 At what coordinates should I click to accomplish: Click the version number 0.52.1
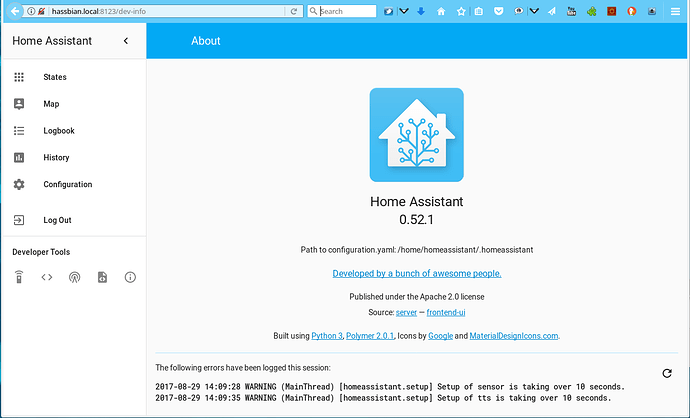416,220
